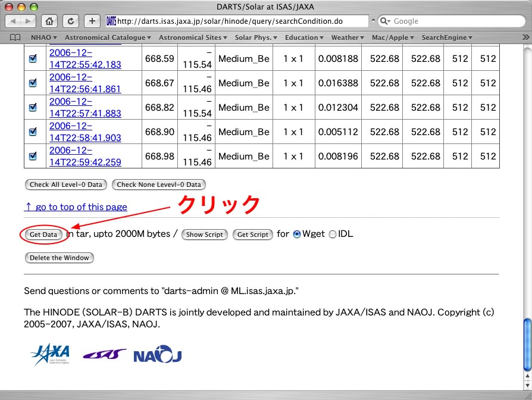This screenshot has width=532, height=400.
Task: Select the IDL radio button
Action: point(333,235)
